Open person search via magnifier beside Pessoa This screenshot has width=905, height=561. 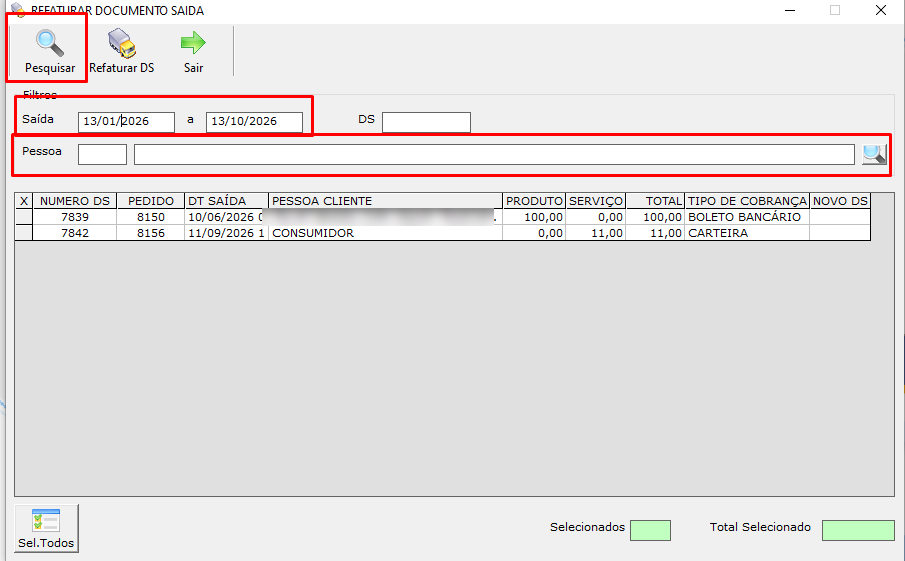tap(874, 154)
